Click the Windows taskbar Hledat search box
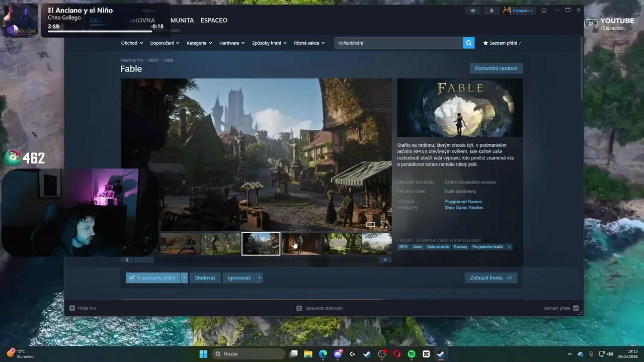 click(249, 354)
